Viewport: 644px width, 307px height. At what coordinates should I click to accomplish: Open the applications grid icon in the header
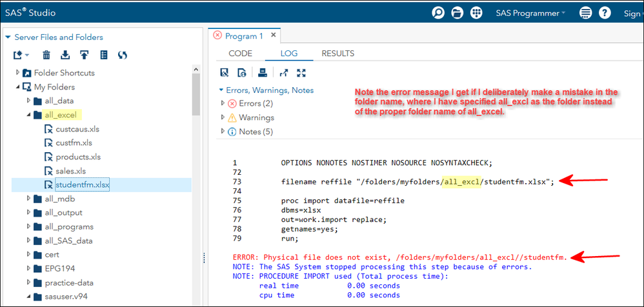(477, 13)
